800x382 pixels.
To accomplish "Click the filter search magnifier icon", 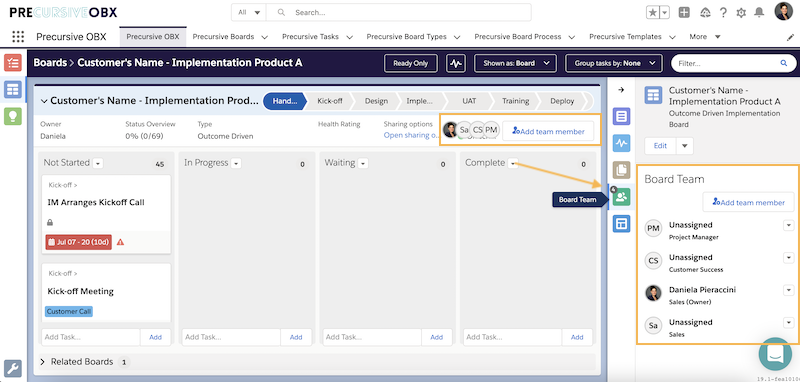I will (784, 63).
